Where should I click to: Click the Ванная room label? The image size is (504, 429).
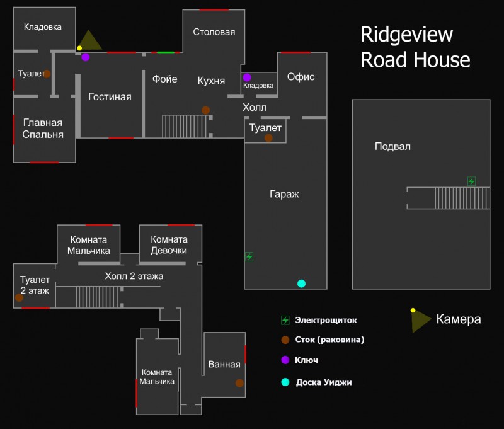tap(224, 364)
